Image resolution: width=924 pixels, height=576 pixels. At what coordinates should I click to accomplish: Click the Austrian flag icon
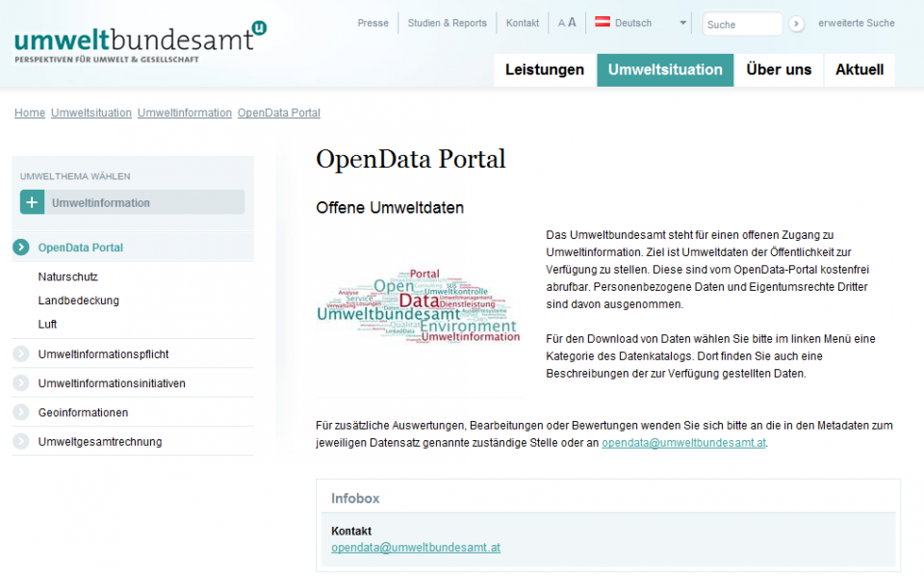coord(603,22)
